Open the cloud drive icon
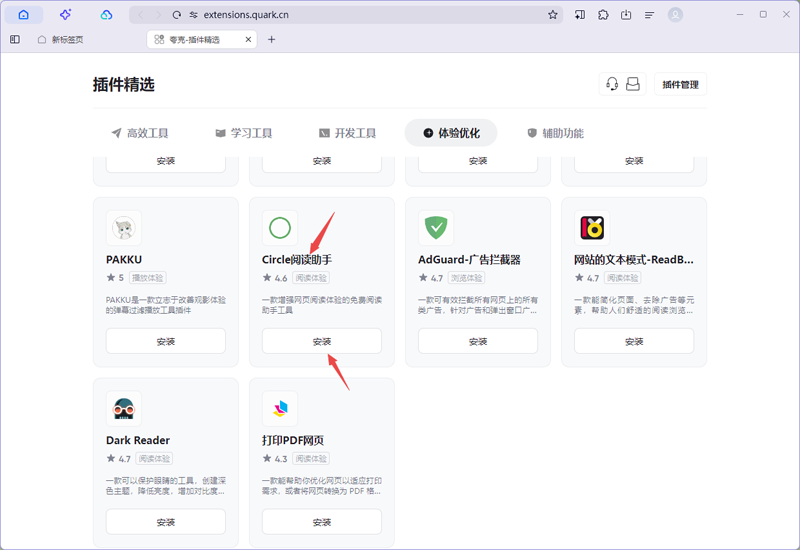The image size is (800, 550). point(106,15)
